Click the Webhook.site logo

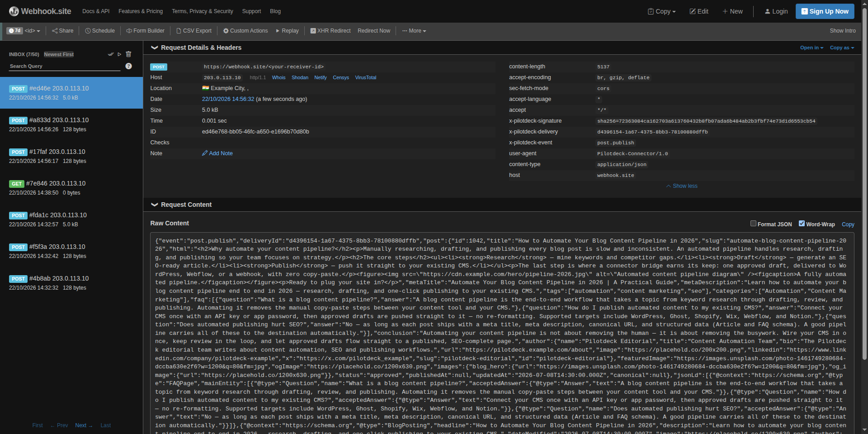point(40,11)
